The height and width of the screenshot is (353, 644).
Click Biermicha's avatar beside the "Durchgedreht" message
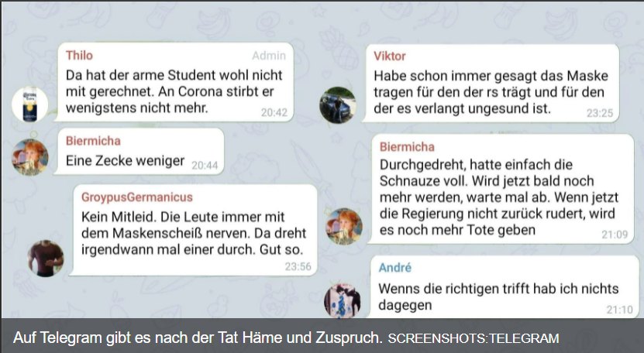344,227
